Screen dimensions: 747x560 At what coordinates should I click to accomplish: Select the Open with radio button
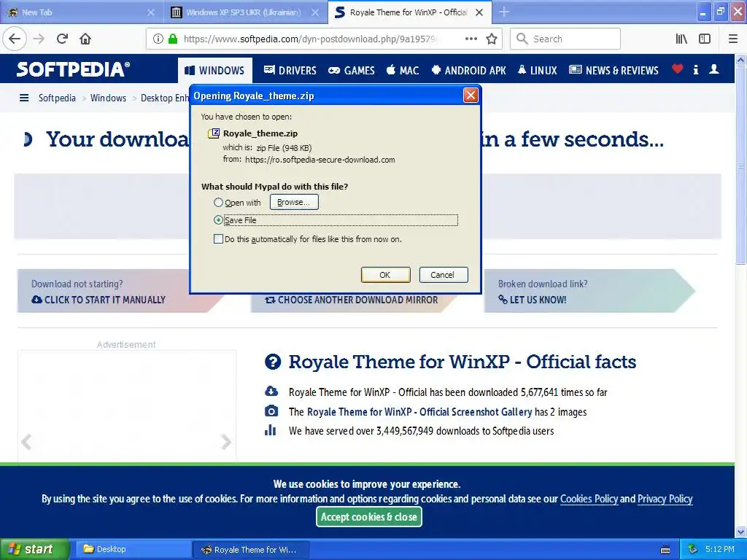click(218, 203)
